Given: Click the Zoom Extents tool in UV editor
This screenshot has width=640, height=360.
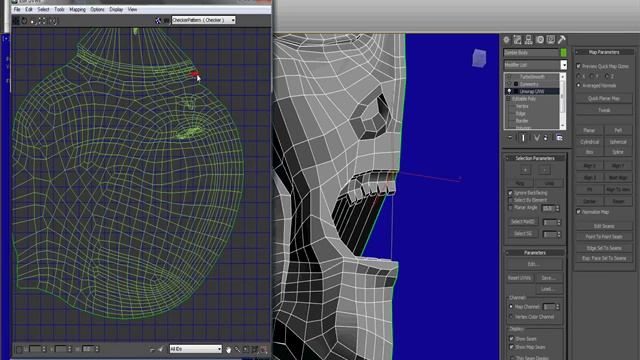Looking at the screenshot, I should pyautogui.click(x=255, y=349).
